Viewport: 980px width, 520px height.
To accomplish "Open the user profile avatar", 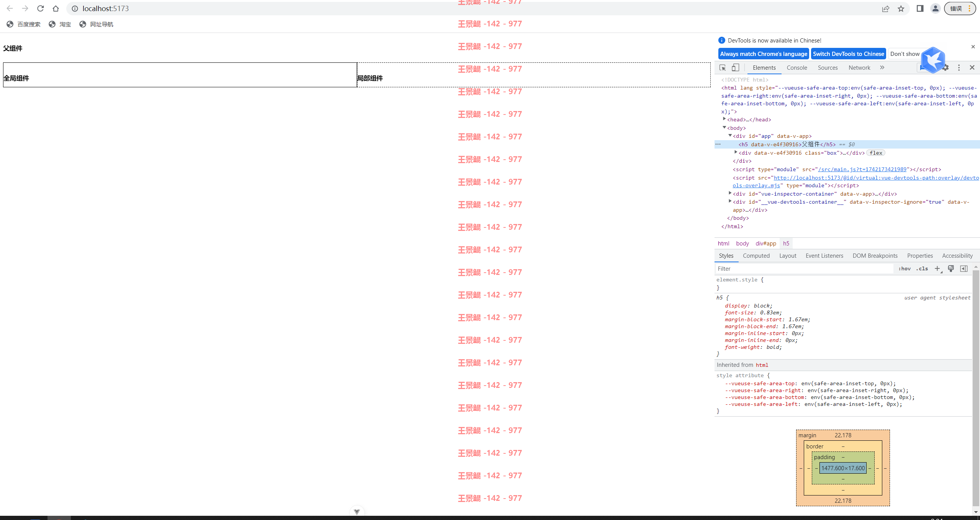I will click(x=935, y=8).
